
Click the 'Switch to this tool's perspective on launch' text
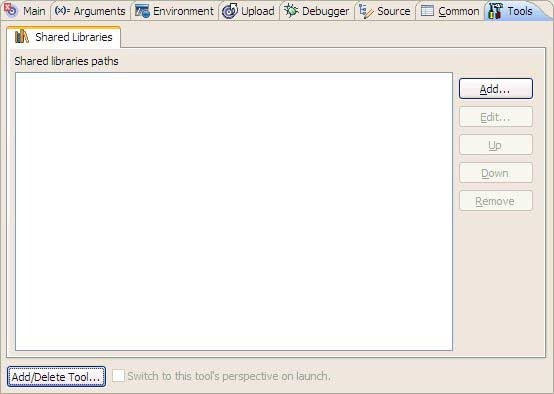pyautogui.click(x=229, y=376)
